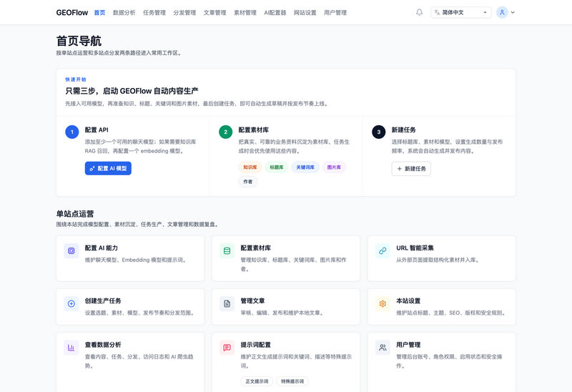The image size is (572, 392).
Task: Click description 从外部页面提取结构化素材并入库。
Action: point(438,260)
